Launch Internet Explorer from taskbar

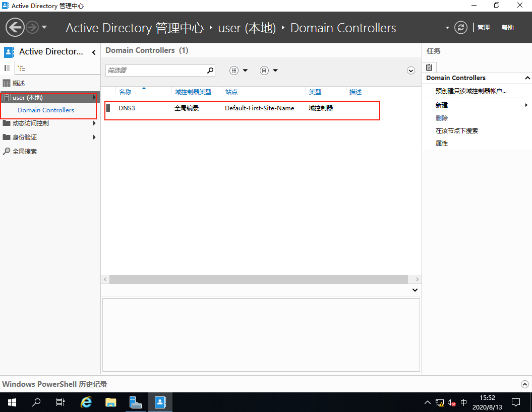(86, 402)
